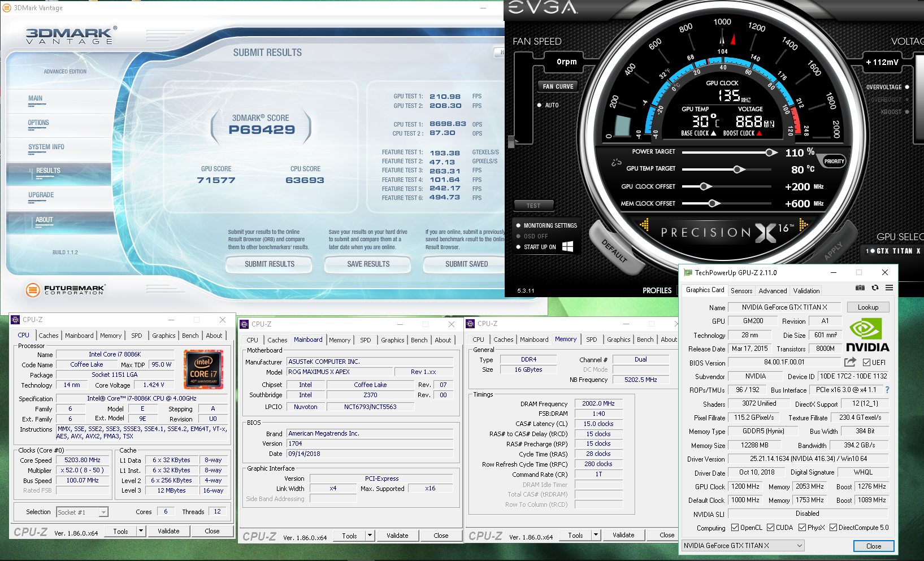The height and width of the screenshot is (561, 924).
Task: Select the AUTO fan radio option
Action: click(x=539, y=105)
